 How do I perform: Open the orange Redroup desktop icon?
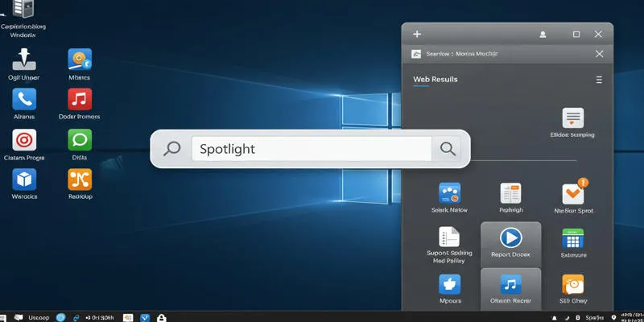point(80,180)
